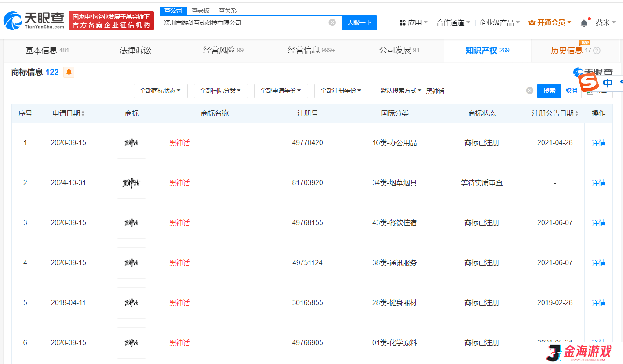This screenshot has height=364, width=623.
Task: Expand 全部国际分类 filter
Action: [221, 91]
